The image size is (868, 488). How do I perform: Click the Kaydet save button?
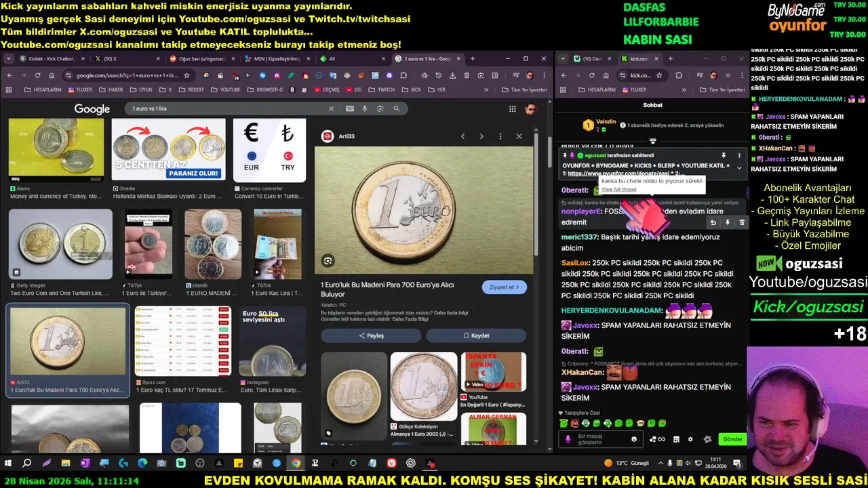pos(476,335)
